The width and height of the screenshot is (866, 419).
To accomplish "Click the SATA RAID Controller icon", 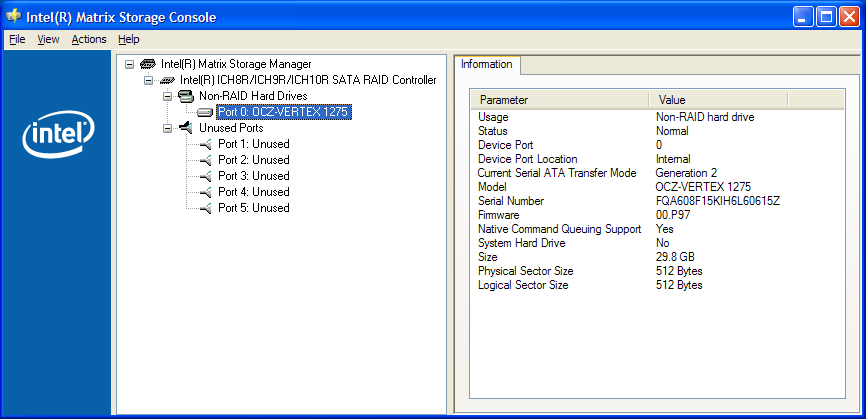I will (x=167, y=81).
